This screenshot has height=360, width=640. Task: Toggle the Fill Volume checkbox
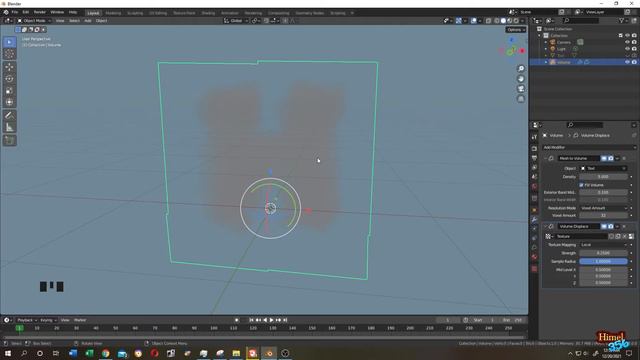coord(581,185)
